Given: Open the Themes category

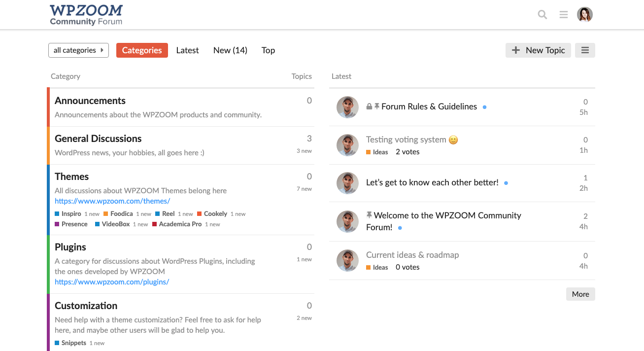Looking at the screenshot, I should point(72,176).
